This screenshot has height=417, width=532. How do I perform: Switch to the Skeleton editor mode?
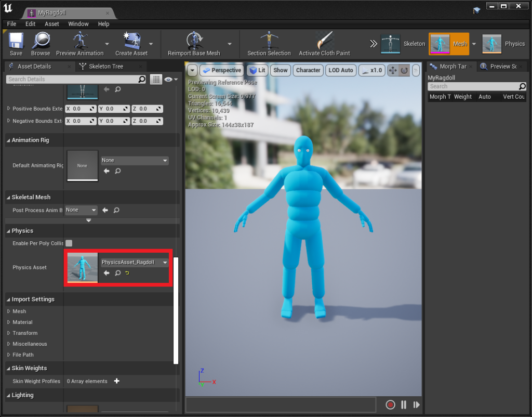[x=400, y=44]
